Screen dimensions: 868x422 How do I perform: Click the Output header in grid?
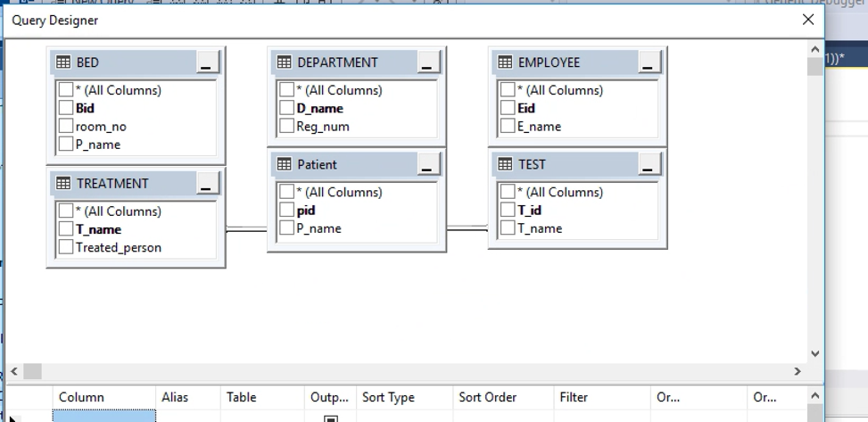329,397
